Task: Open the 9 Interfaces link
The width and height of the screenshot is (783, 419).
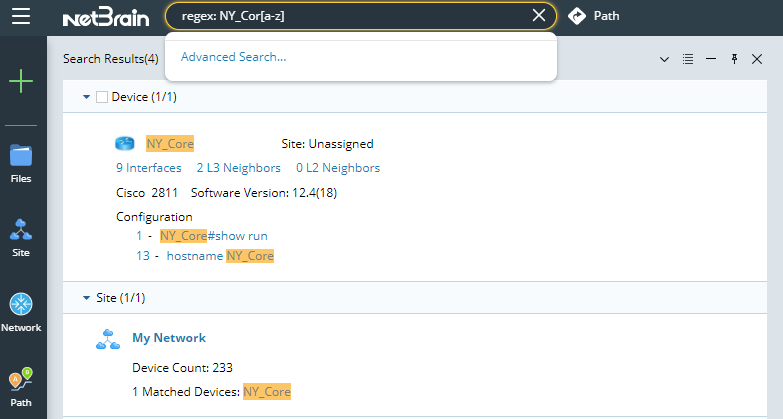Action: click(149, 168)
